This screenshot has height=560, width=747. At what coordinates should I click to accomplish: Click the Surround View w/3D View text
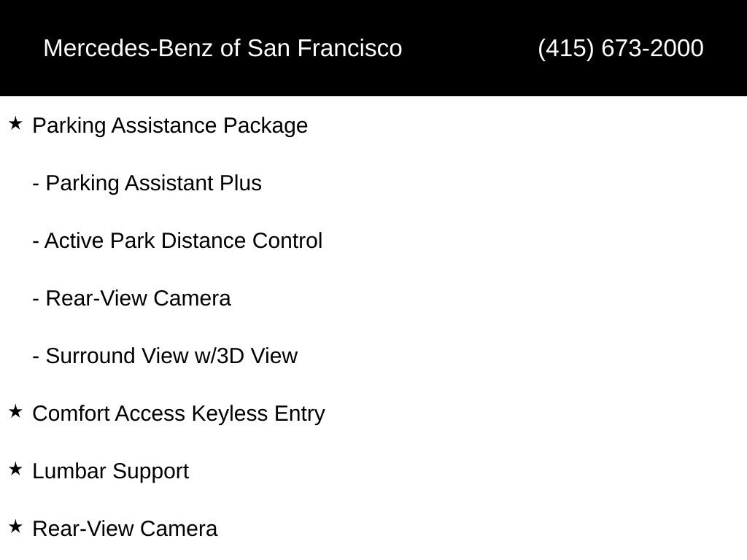click(171, 356)
